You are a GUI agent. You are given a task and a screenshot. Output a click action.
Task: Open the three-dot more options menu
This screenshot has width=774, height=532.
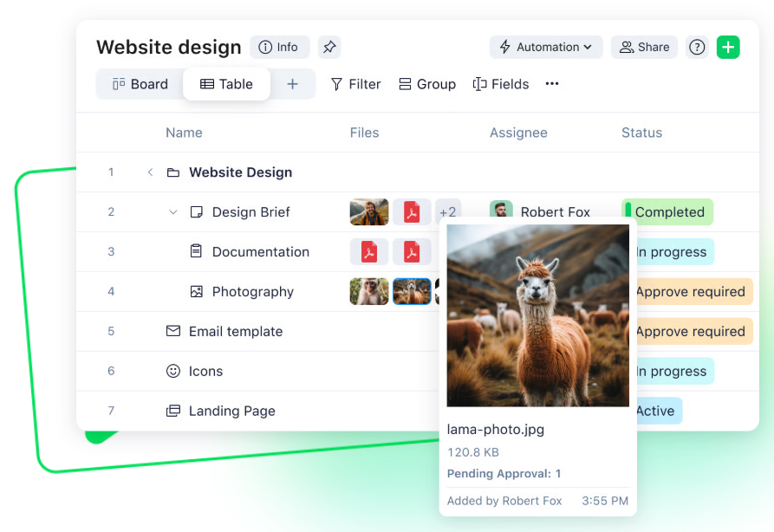552,84
